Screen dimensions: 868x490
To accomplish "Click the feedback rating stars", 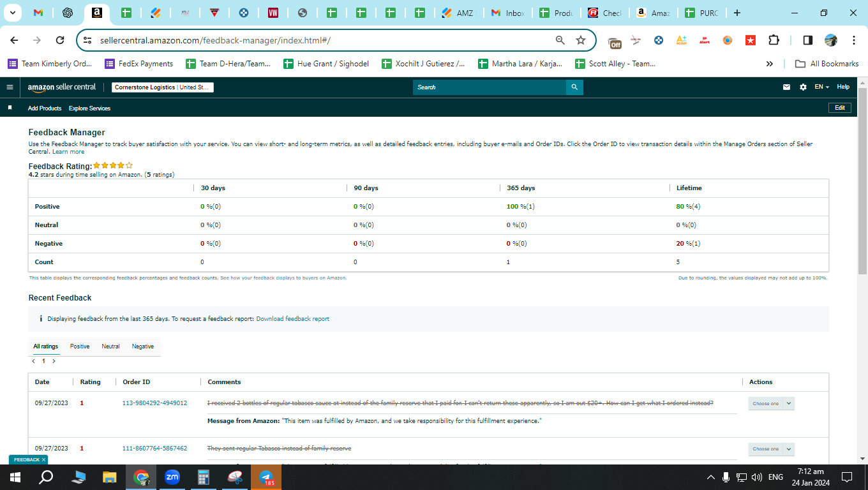I will point(113,166).
